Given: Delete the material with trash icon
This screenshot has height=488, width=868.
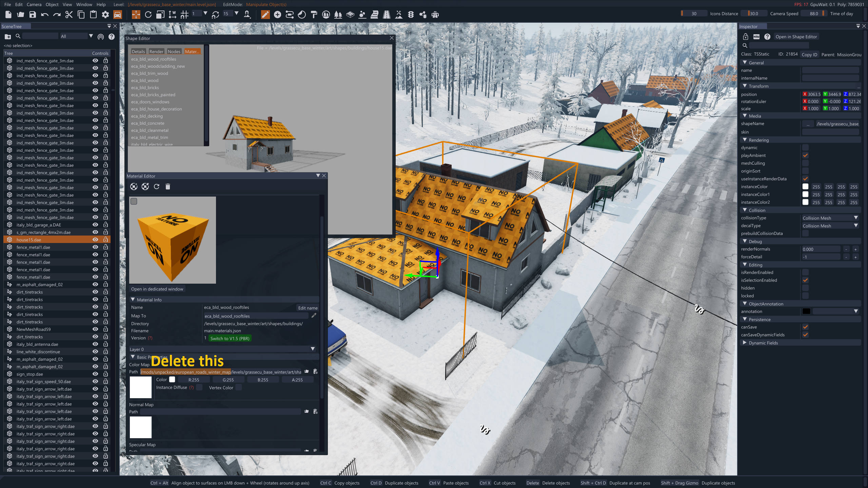Looking at the screenshot, I should (x=167, y=187).
